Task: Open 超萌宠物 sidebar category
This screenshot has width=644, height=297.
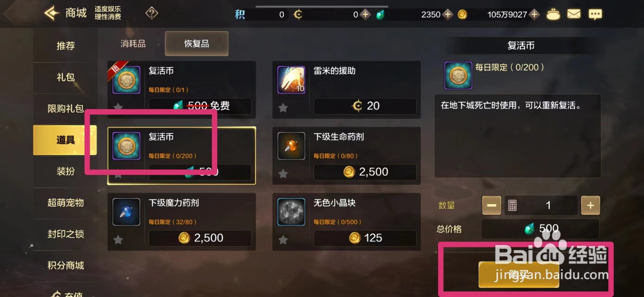Action: [65, 203]
